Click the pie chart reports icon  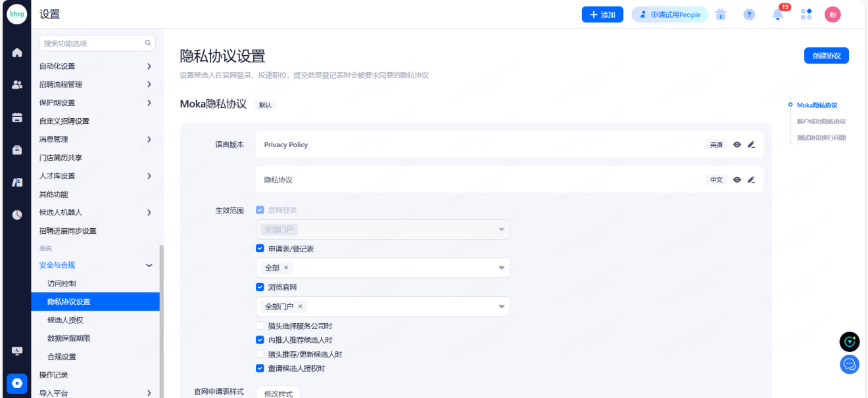tap(17, 214)
